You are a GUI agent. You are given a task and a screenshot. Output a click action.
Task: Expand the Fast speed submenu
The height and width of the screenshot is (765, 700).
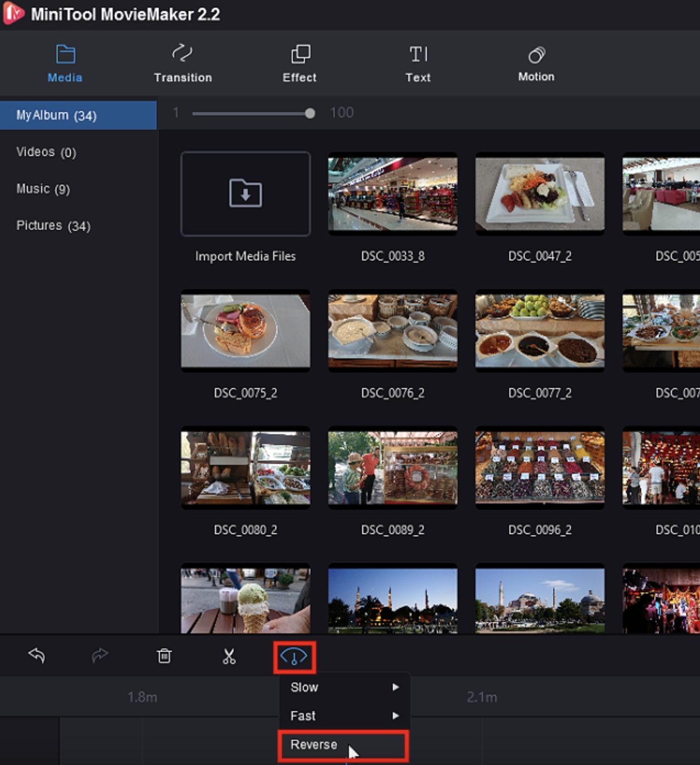click(345, 716)
